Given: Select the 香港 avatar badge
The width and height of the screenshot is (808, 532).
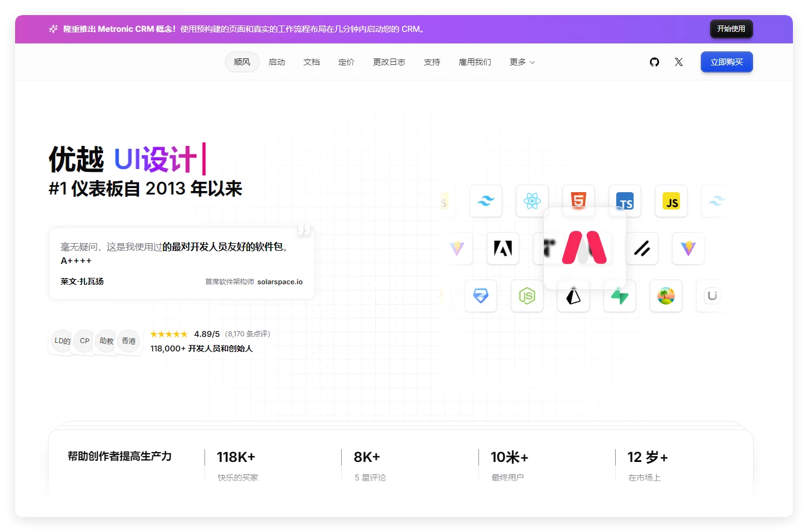Looking at the screenshot, I should click(x=129, y=342).
